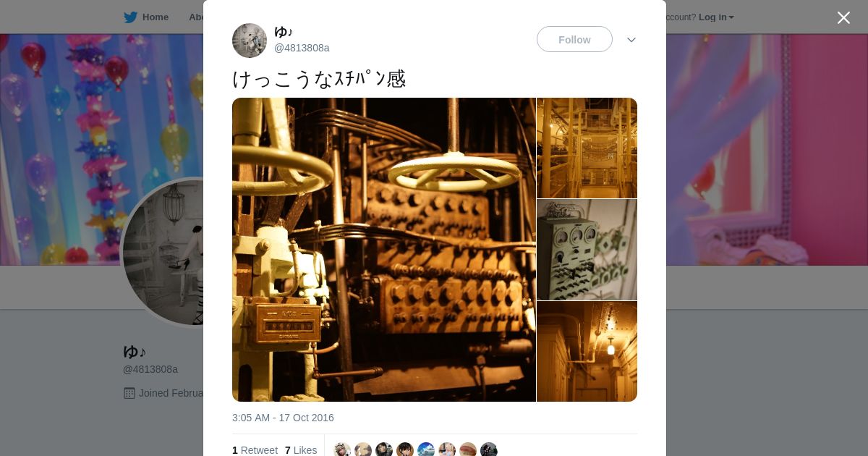Click the background profile picture circle
Screen dimensions: 868x456
click(x=163, y=253)
